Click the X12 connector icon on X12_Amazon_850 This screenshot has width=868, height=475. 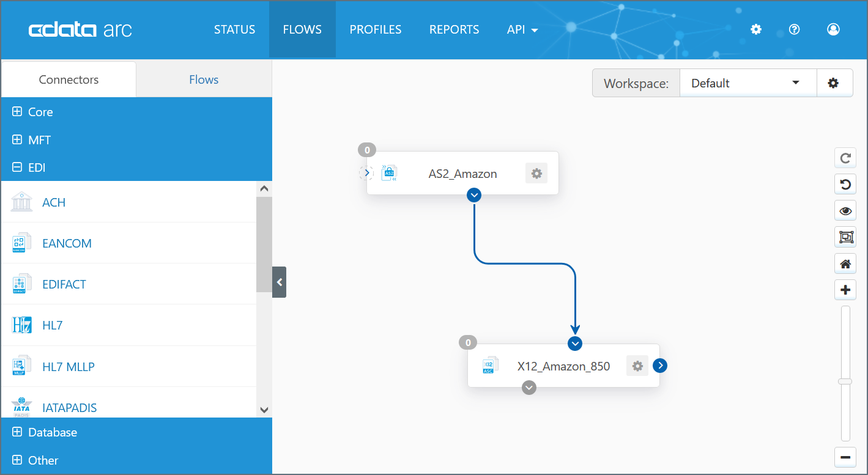click(490, 366)
